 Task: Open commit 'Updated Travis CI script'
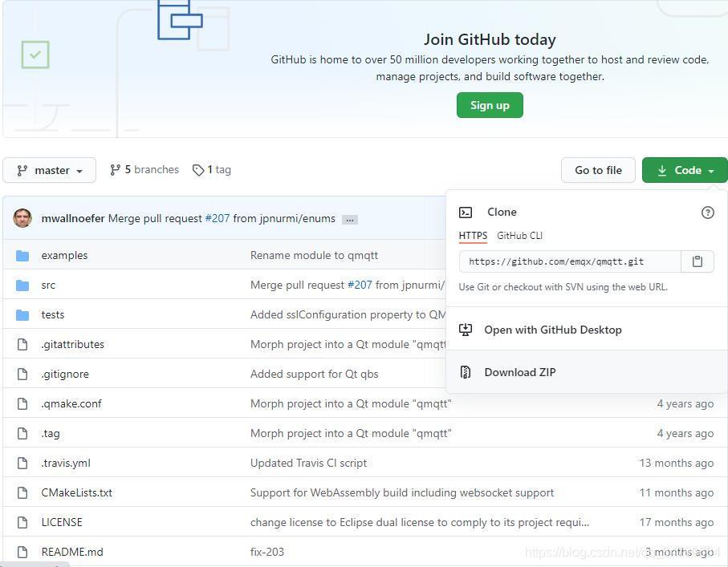(x=309, y=464)
